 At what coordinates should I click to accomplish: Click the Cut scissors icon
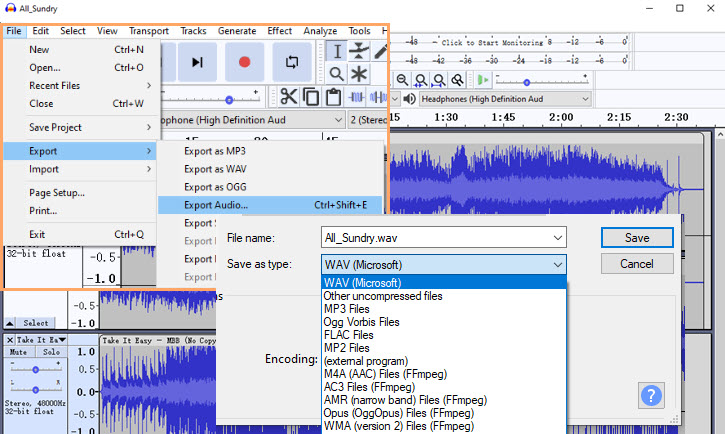[x=288, y=97]
